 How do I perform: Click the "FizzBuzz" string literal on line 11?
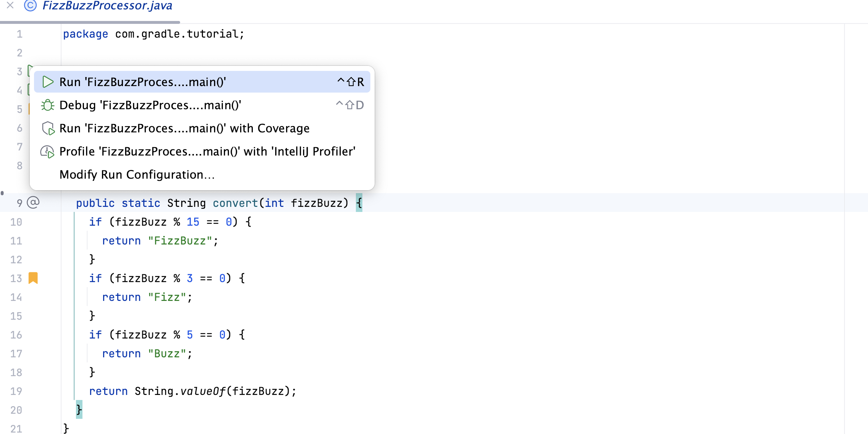[x=179, y=241]
